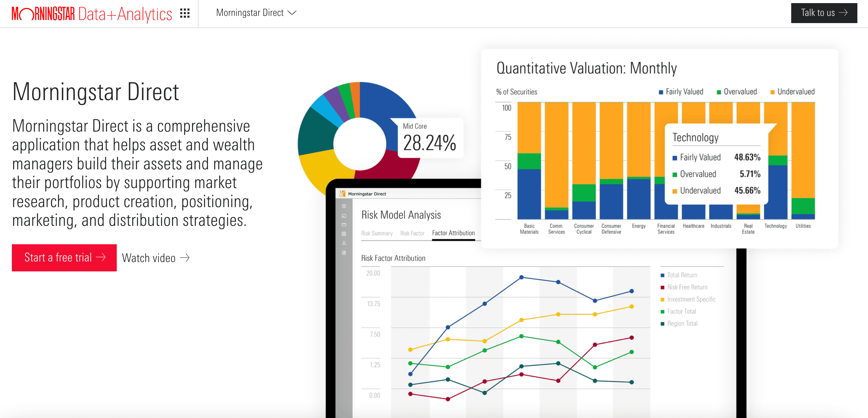The image size is (868, 418).
Task: Click the Start a free trial button
Action: click(64, 257)
